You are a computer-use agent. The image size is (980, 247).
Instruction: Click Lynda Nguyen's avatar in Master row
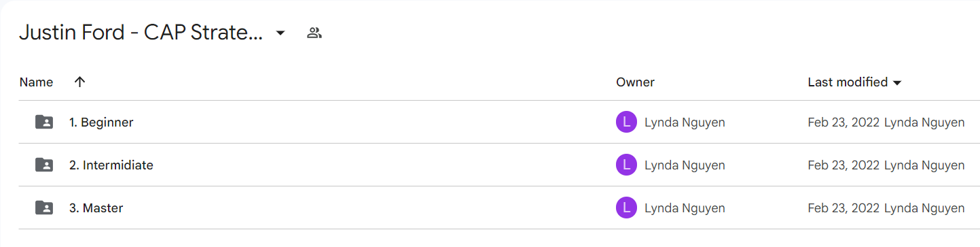tap(626, 208)
